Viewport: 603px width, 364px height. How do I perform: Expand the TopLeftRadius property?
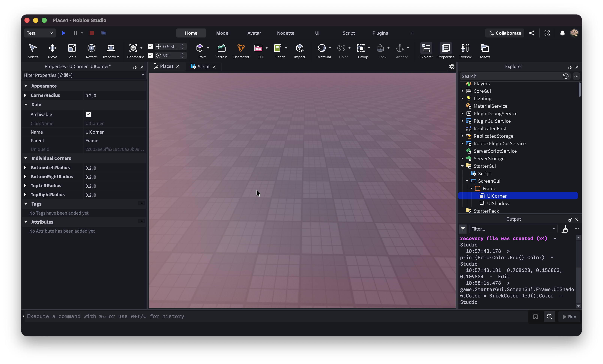click(25, 186)
